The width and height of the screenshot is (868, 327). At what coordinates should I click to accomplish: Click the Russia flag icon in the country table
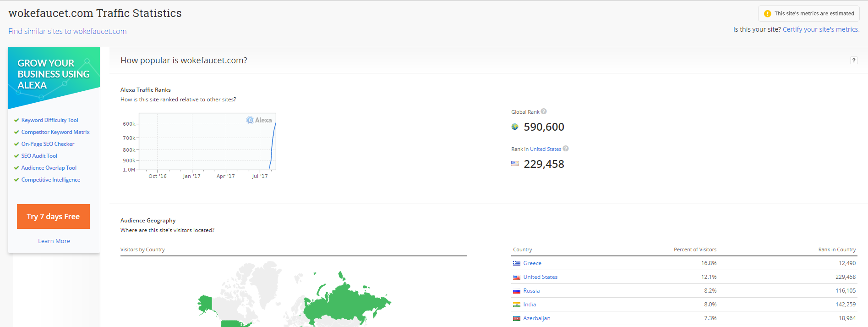pos(517,291)
